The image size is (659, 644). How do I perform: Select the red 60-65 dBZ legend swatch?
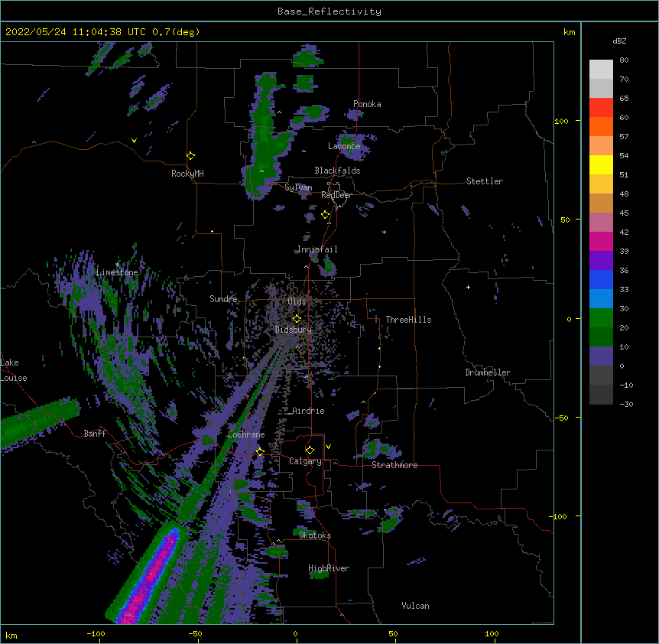point(601,108)
